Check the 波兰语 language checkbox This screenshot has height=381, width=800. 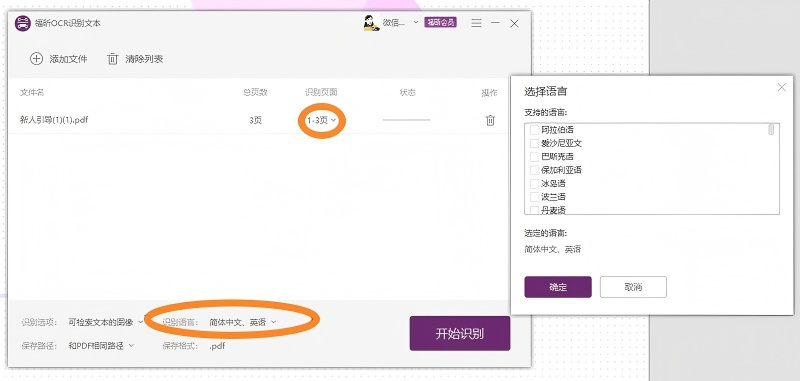coord(534,196)
